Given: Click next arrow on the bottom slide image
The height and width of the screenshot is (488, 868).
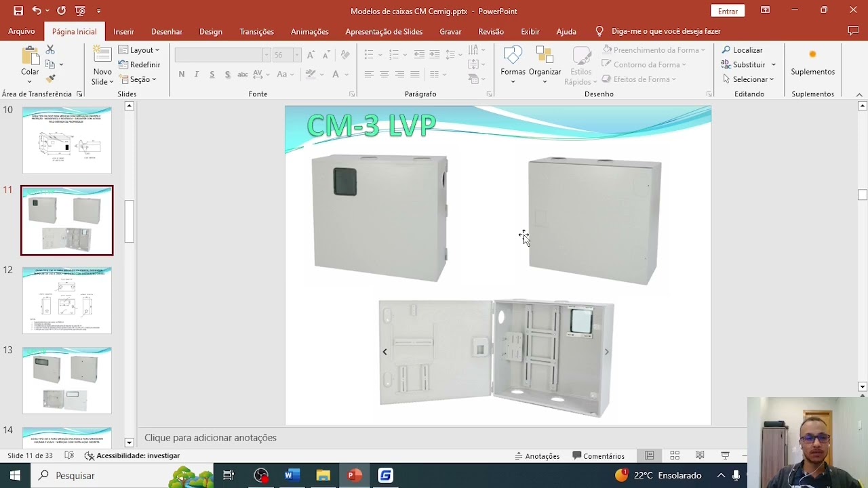Looking at the screenshot, I should (606, 352).
